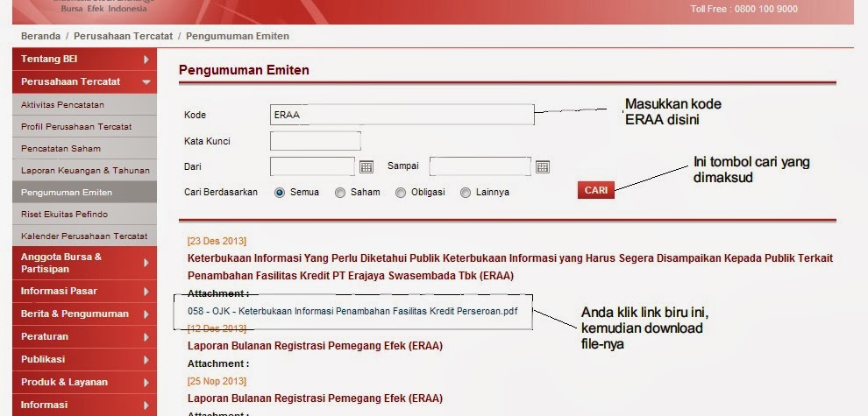Click the Publikasi menu label
The width and height of the screenshot is (868, 416).
coord(43,359)
